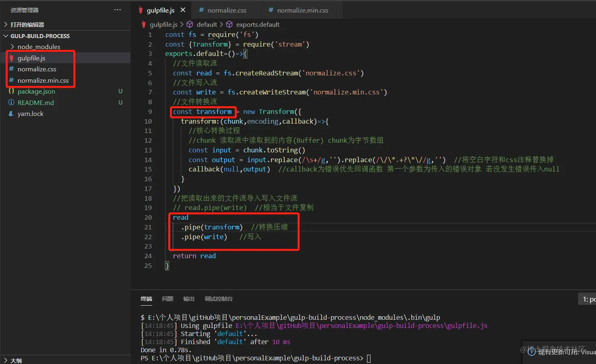The image size is (596, 364).
Task: Click the hash icon on normalize.css tab
Action: [202, 10]
